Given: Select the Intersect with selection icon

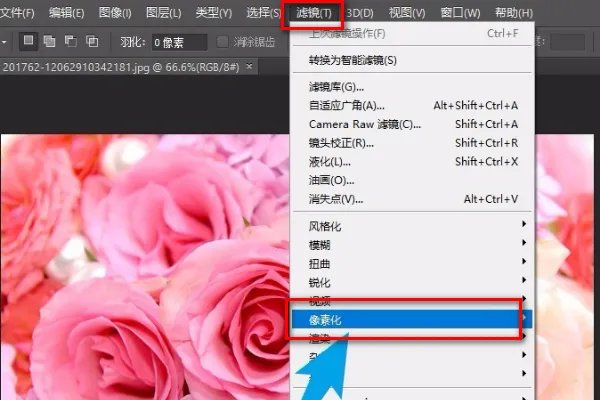Looking at the screenshot, I should click(x=92, y=41).
